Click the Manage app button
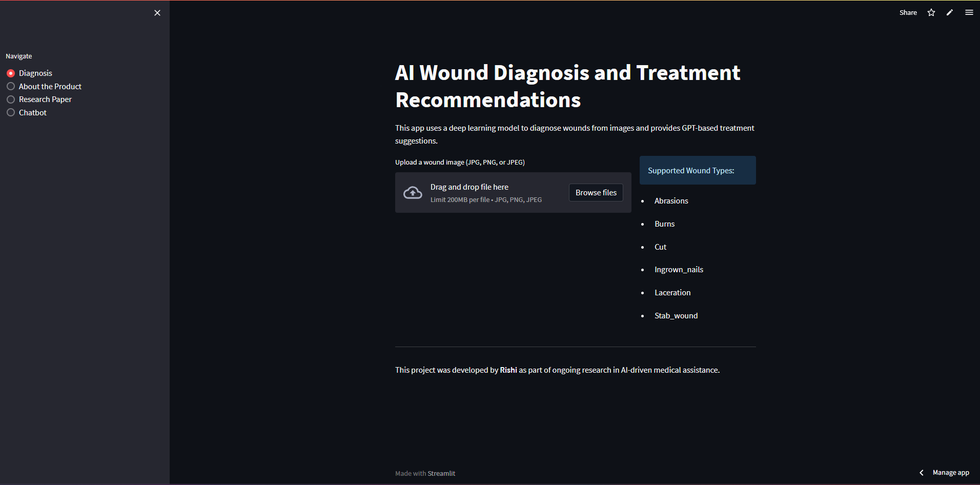980x485 pixels. [950, 472]
